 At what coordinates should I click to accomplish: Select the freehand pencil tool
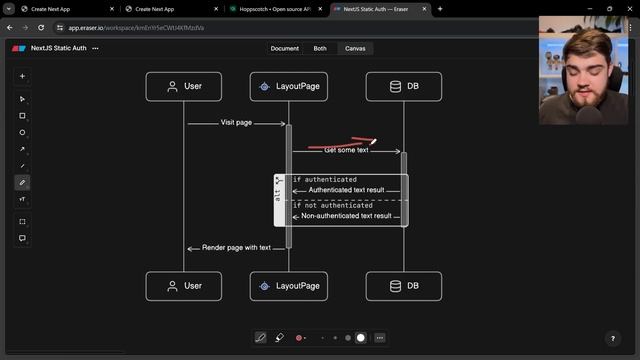coord(22,182)
